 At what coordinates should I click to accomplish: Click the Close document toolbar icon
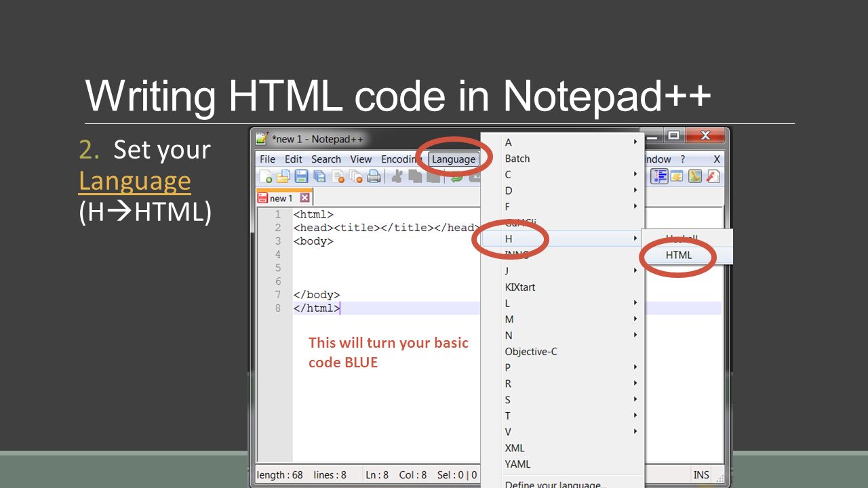(338, 178)
